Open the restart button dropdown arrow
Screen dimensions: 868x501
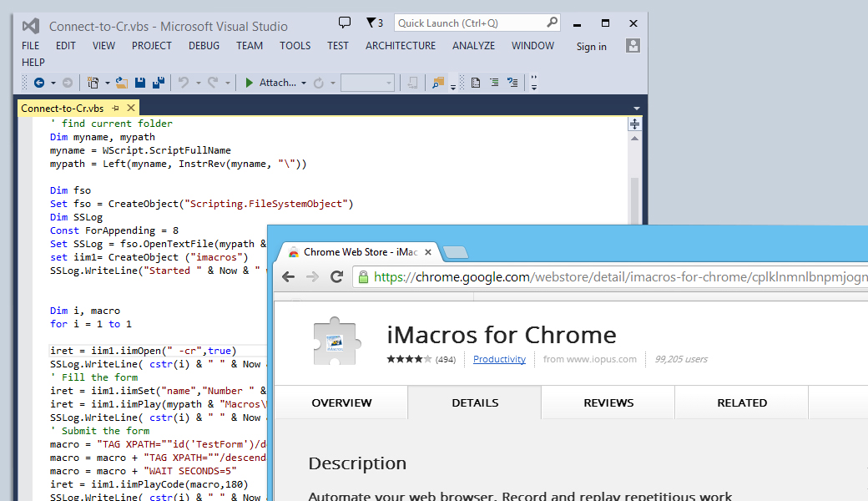[333, 83]
